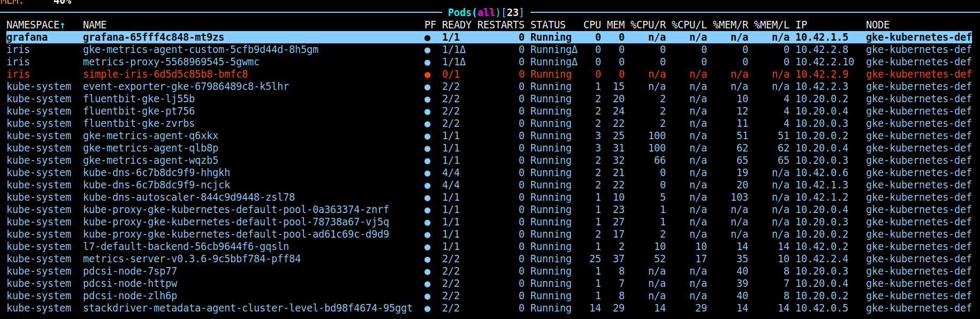Viewport: 980px width, 319px height.
Task: Click the sort arrow on NAMESPACE column header
Action: (x=63, y=25)
